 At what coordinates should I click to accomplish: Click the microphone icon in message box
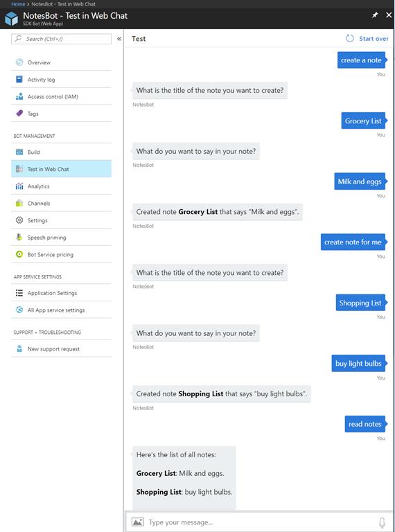pyautogui.click(x=382, y=522)
